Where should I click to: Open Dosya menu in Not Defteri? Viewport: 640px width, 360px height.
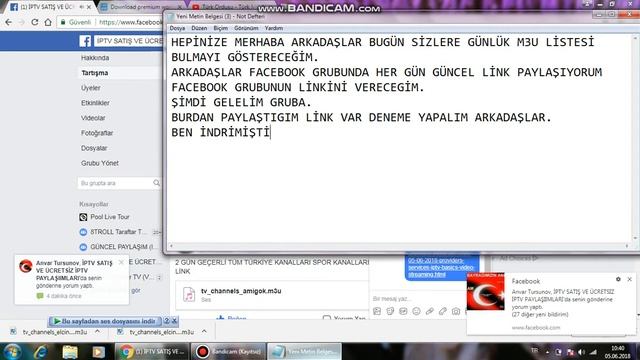177,28
